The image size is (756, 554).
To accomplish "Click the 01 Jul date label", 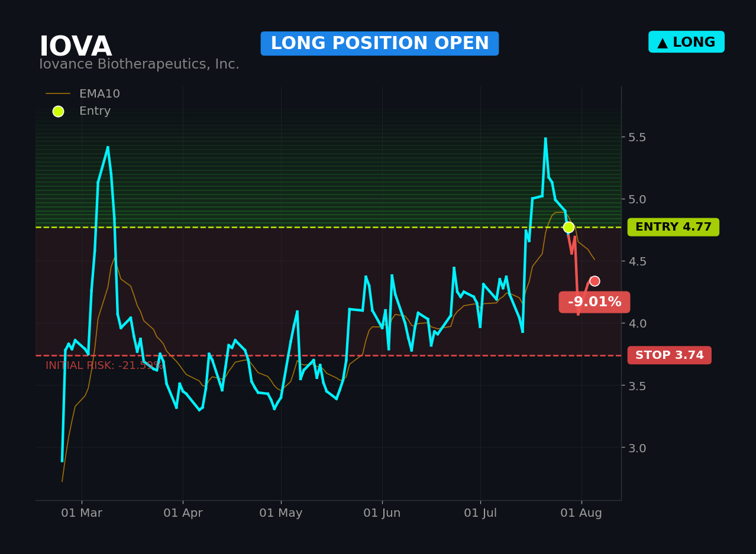I will click(480, 513).
